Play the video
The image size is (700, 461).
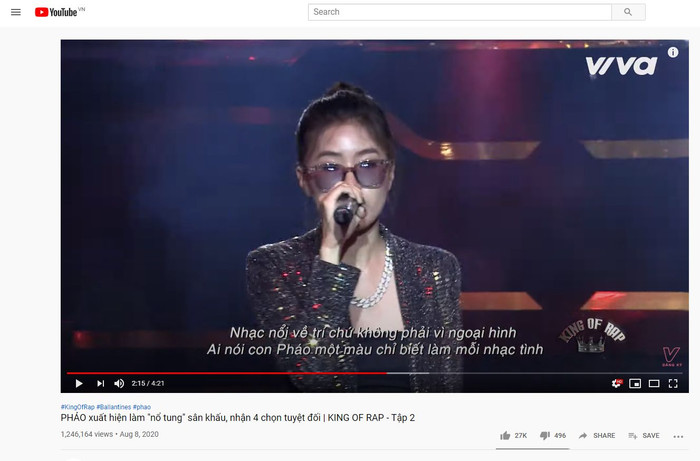pyautogui.click(x=79, y=383)
